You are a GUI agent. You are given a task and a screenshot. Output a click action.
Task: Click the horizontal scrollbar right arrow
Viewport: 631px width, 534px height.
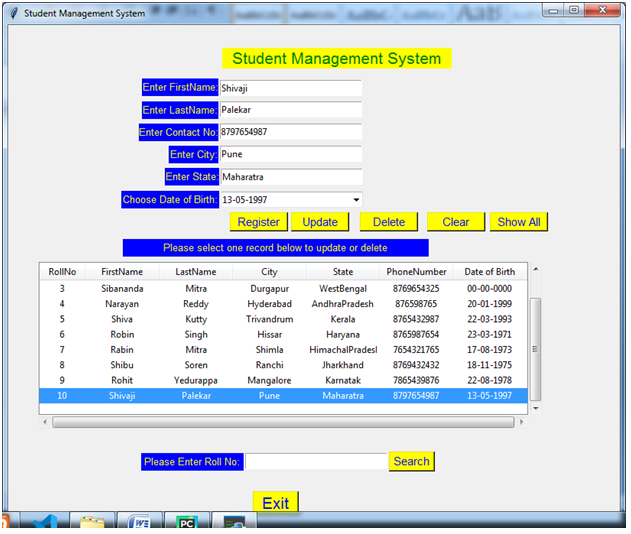tap(522, 422)
